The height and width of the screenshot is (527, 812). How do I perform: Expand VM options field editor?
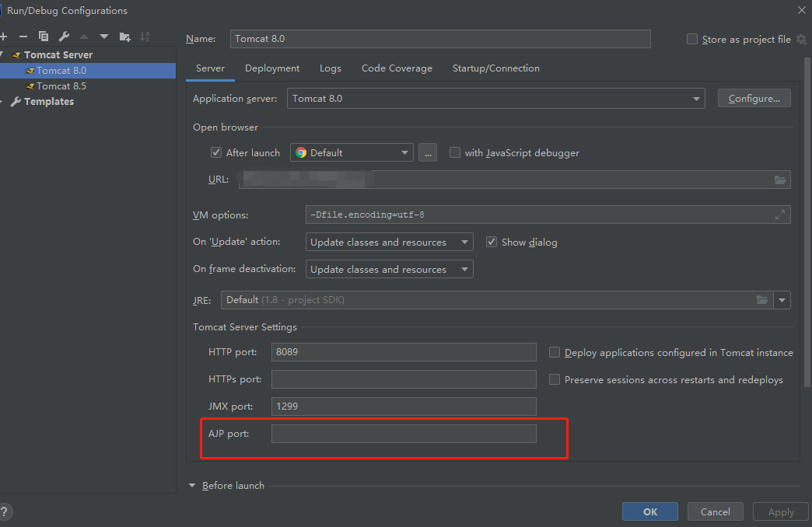pyautogui.click(x=780, y=215)
